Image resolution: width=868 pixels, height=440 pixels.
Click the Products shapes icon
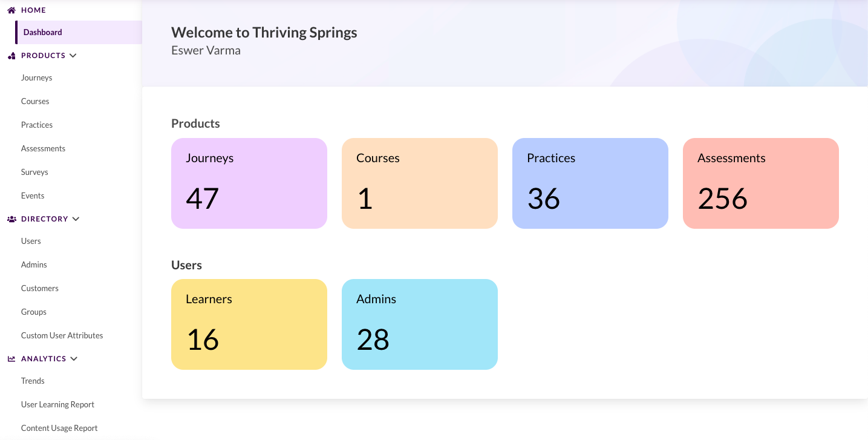coord(11,56)
